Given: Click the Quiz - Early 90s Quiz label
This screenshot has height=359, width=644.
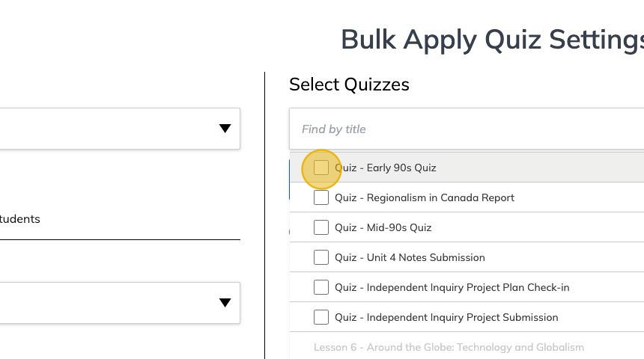Looking at the screenshot, I should 386,168.
